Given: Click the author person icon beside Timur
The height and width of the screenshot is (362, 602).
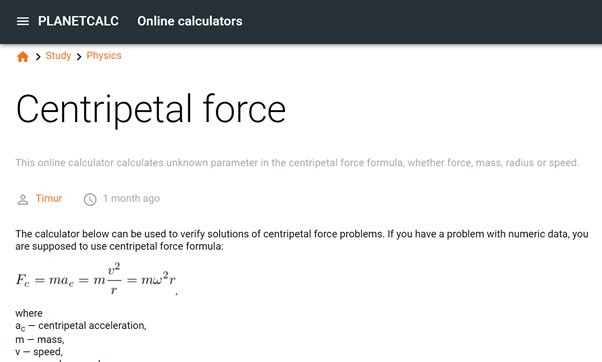Looking at the screenshot, I should [x=23, y=200].
